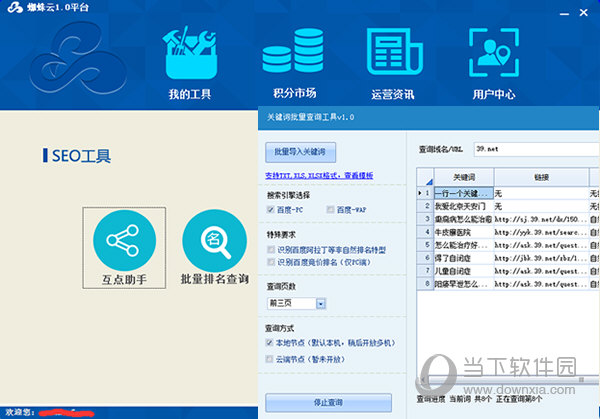Open the 支持TXT,XLS,XLSX格式 查看模板 link
Screen dimensions: 600x419
[319, 176]
